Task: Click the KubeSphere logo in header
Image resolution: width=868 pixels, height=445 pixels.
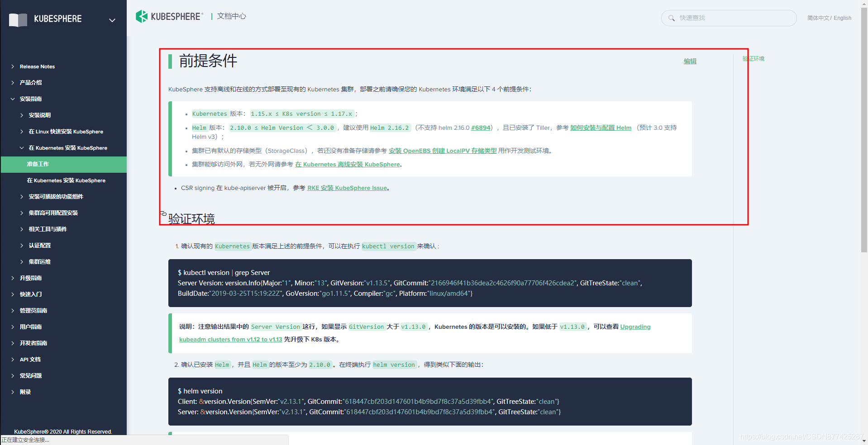Action: click(x=169, y=16)
